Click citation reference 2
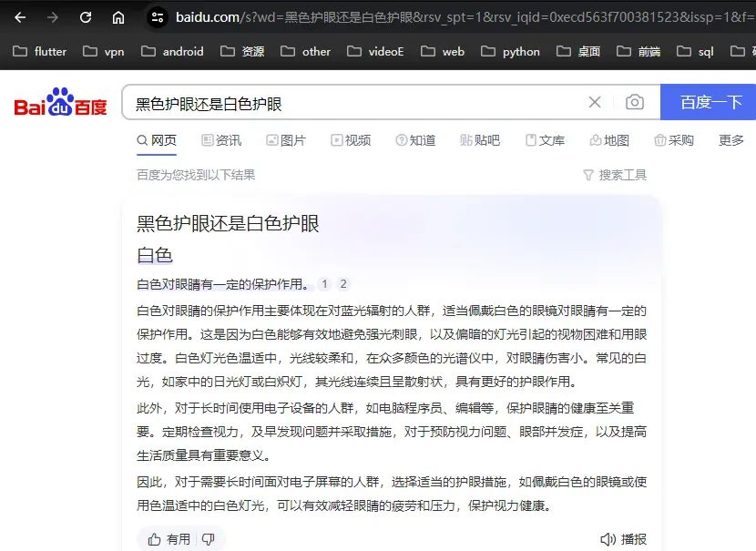Screen dimensions: 756x551 pos(343,283)
